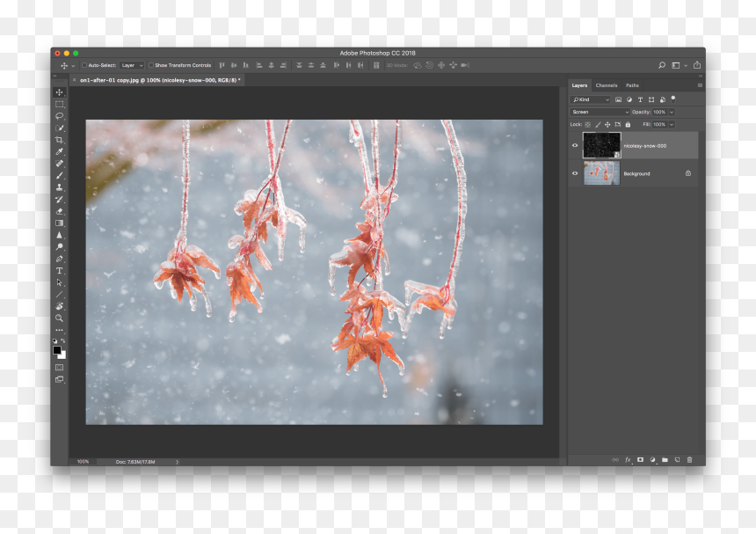The image size is (756, 534).
Task: Select the Rectangular Marquee tool
Action: (x=59, y=104)
